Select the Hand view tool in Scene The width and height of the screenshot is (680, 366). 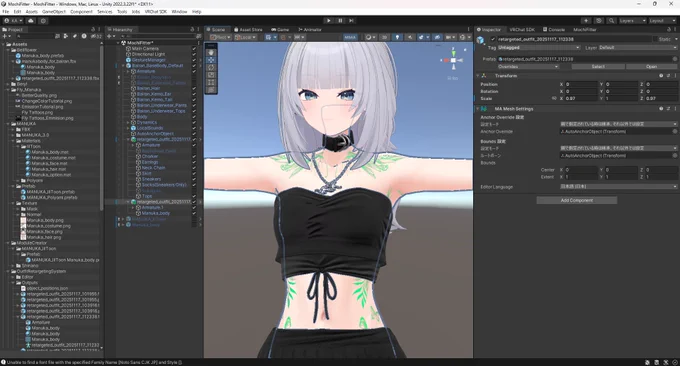pos(211,52)
